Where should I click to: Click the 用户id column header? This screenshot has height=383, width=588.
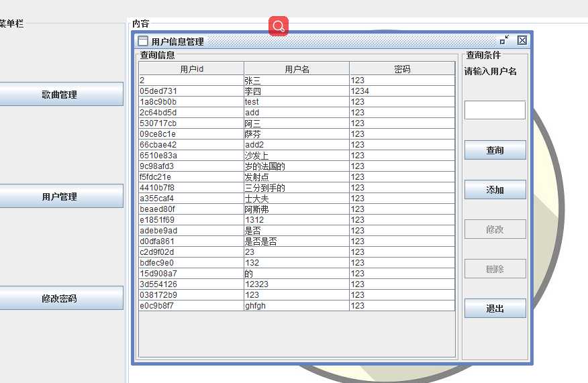click(191, 69)
